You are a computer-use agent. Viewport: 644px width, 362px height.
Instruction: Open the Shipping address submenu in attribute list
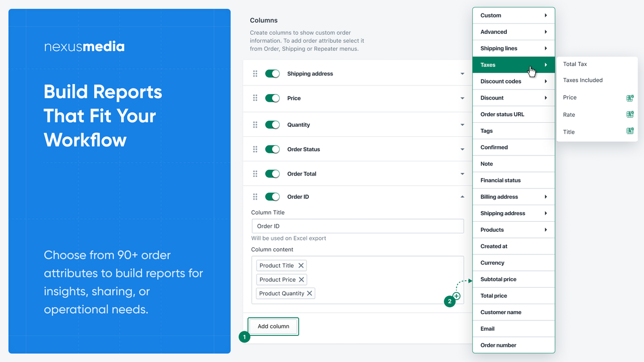(x=514, y=213)
